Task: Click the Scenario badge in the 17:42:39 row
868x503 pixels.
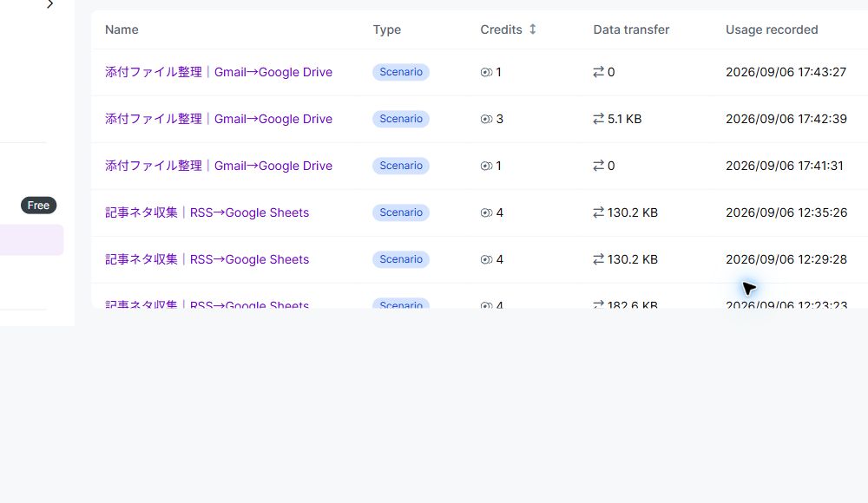Action: (401, 119)
